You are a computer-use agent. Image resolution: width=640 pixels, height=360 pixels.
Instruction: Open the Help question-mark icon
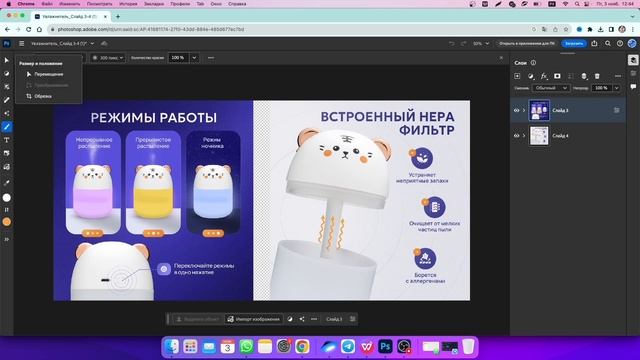(x=620, y=43)
